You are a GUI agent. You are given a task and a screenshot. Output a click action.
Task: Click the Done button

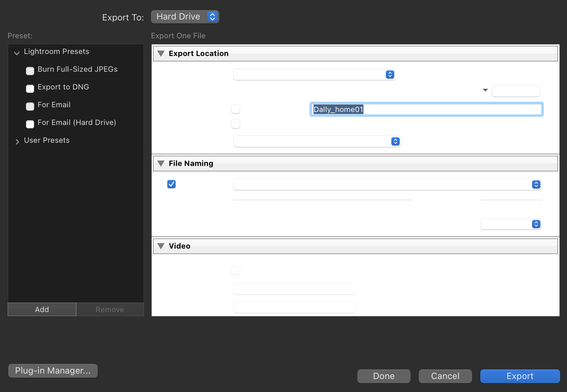384,376
